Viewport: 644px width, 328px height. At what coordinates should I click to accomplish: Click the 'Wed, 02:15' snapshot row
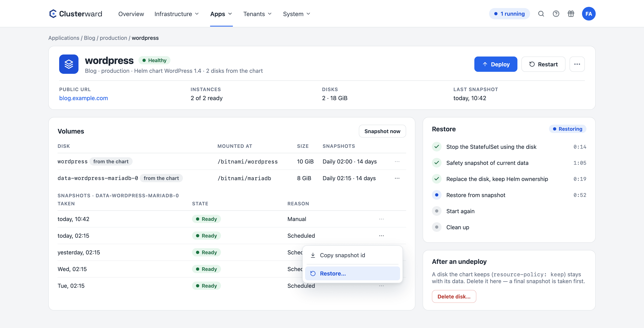[x=231, y=269]
